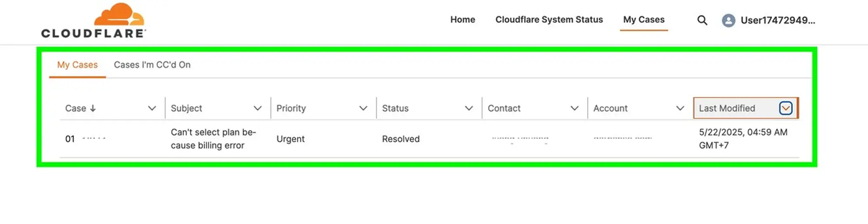
Task: Open the Last Modified column menu chevron
Action: pyautogui.click(x=786, y=108)
